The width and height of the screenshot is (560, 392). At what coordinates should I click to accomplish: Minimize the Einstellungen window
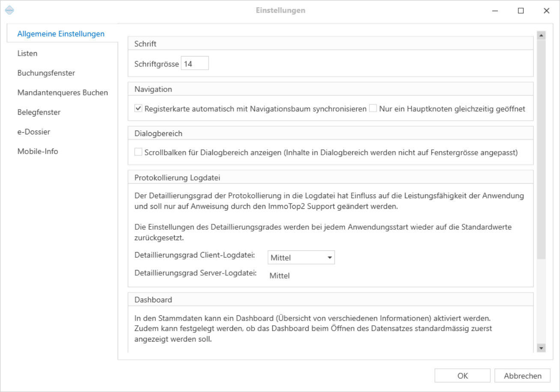click(495, 11)
